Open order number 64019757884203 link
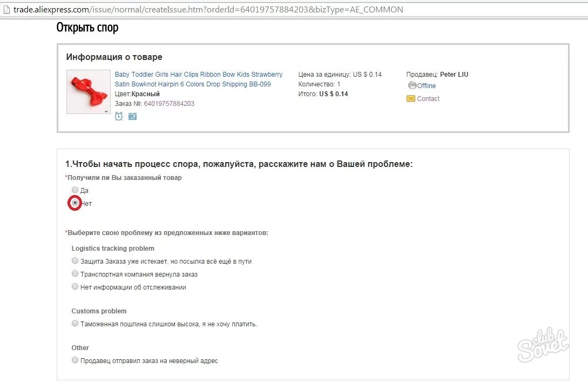The width and height of the screenshot is (588, 382). click(x=169, y=104)
